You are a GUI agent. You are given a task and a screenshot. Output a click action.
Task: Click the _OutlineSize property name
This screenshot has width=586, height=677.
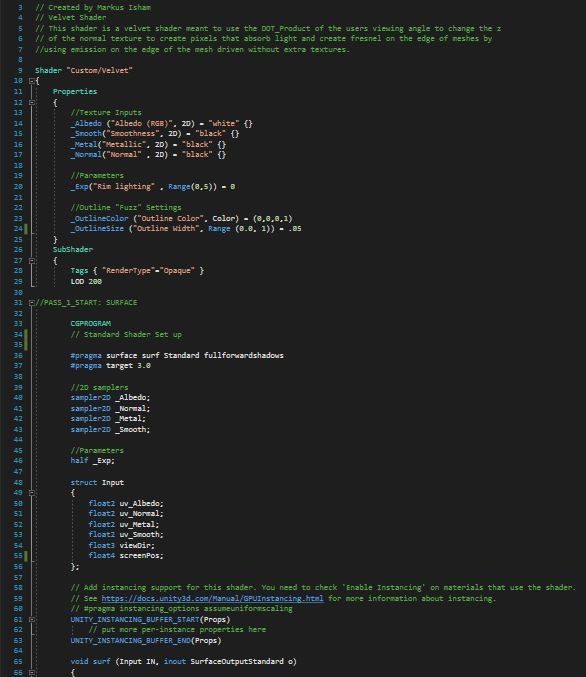tap(97, 228)
